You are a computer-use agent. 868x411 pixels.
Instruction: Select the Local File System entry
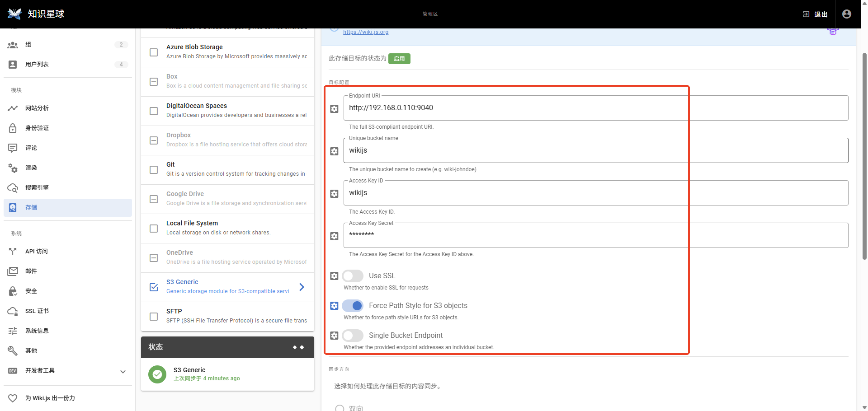(x=227, y=229)
